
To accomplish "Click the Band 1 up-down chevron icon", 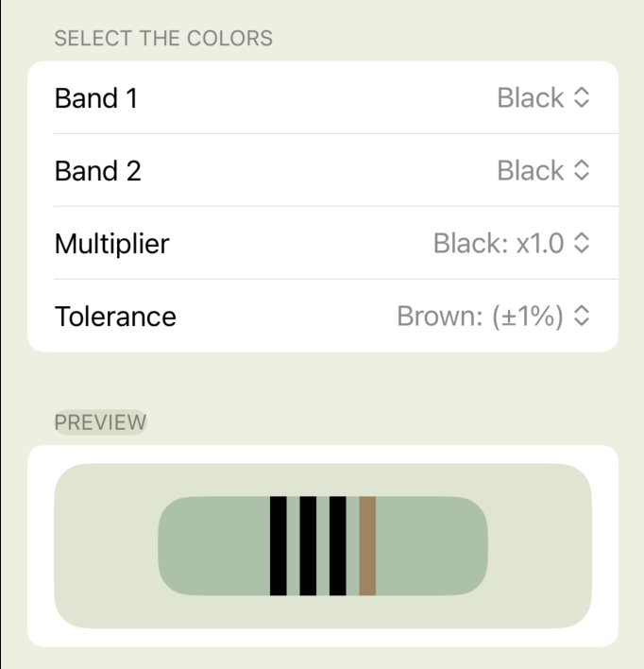I will coord(582,98).
